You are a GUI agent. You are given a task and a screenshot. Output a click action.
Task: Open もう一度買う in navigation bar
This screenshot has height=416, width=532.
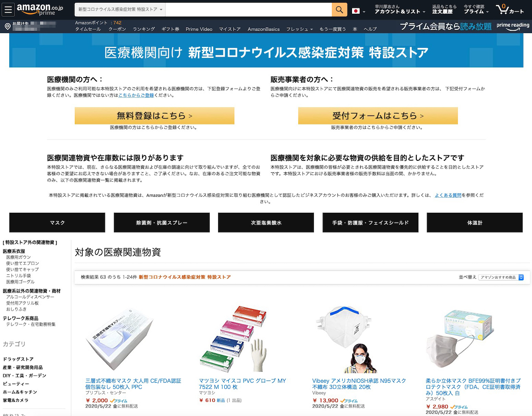(332, 29)
